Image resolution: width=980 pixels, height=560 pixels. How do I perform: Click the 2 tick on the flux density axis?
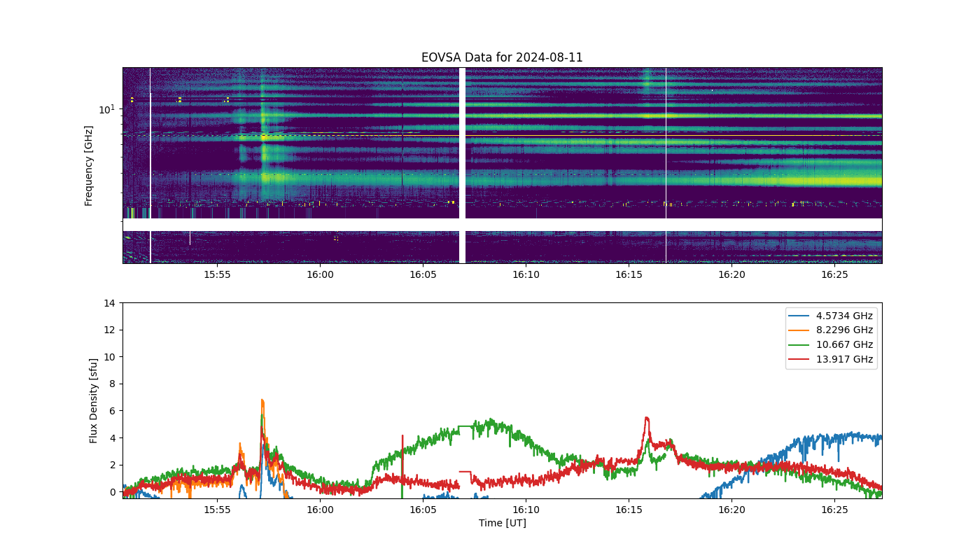click(x=113, y=465)
